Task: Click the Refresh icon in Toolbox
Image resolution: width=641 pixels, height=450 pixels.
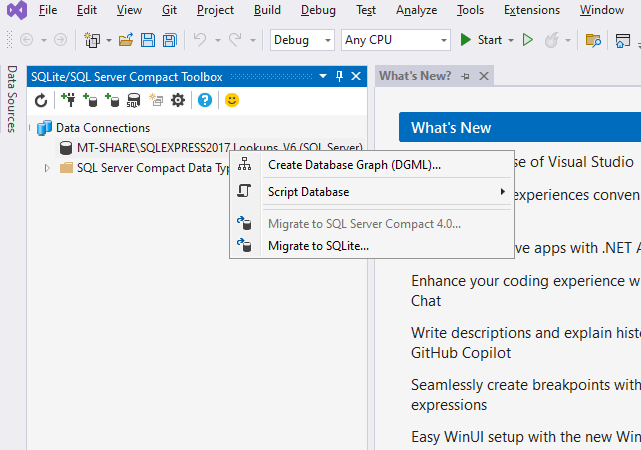Action: 41,100
